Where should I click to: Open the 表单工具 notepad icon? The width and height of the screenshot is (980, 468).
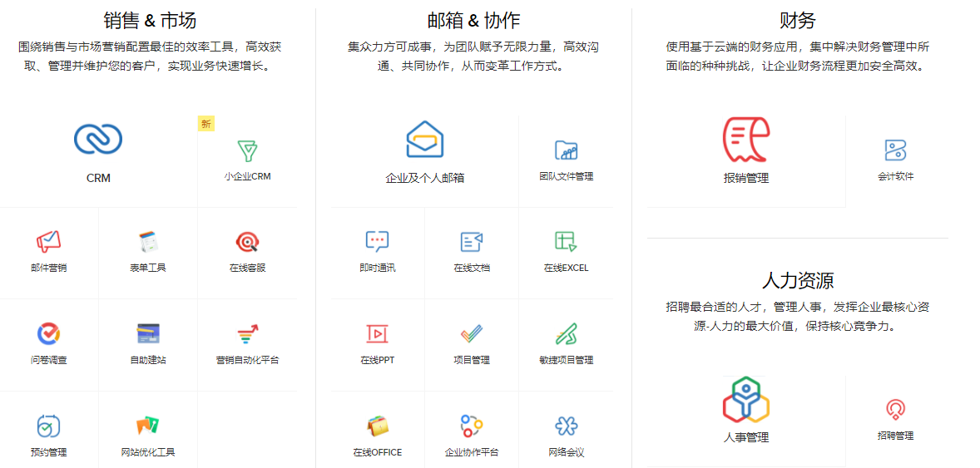coord(148,242)
